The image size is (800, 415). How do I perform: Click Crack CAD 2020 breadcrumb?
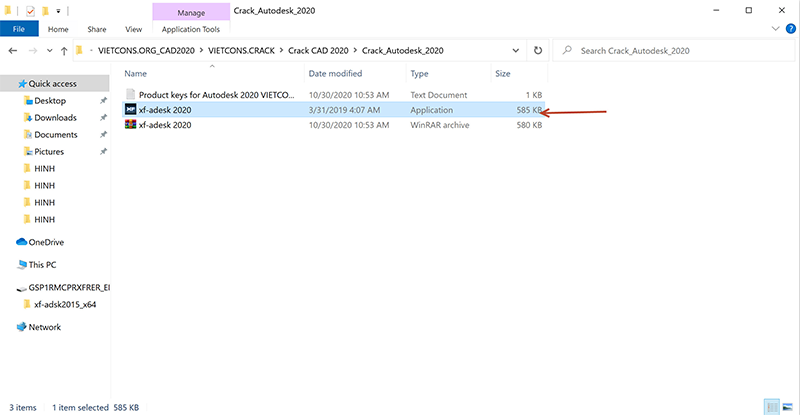click(x=318, y=51)
